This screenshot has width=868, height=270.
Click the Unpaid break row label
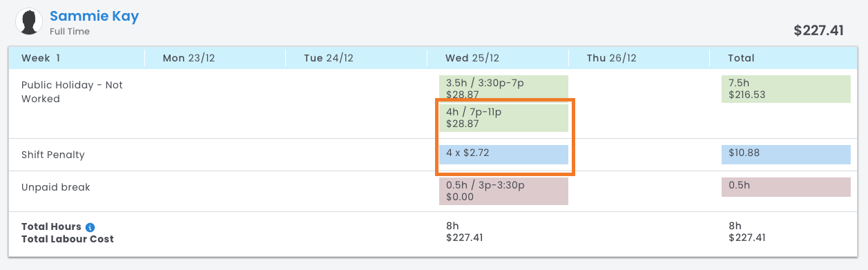pyautogui.click(x=56, y=187)
